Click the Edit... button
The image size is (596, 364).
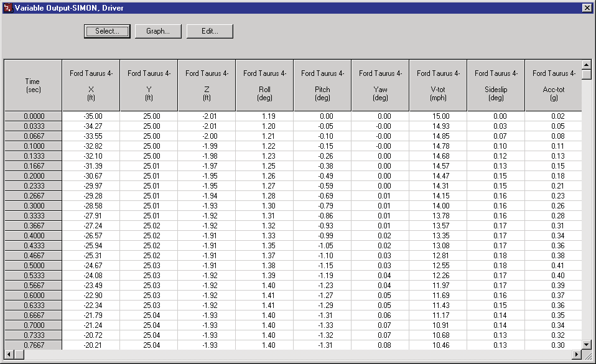click(210, 31)
